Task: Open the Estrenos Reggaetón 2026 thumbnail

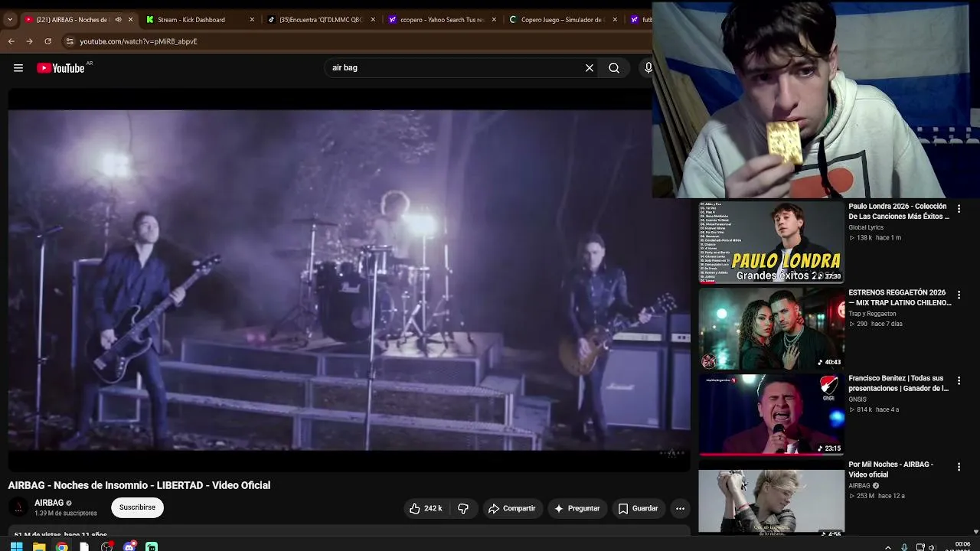Action: [771, 329]
